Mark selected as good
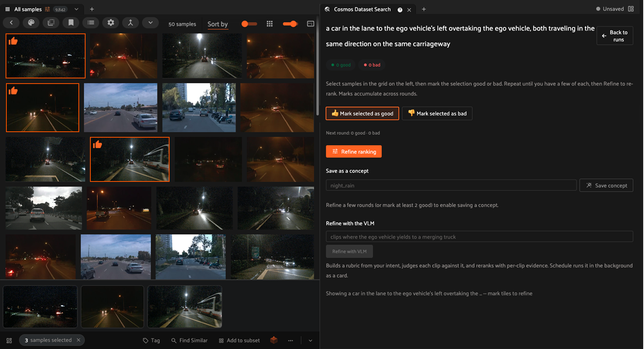This screenshot has height=349, width=644. (x=362, y=113)
